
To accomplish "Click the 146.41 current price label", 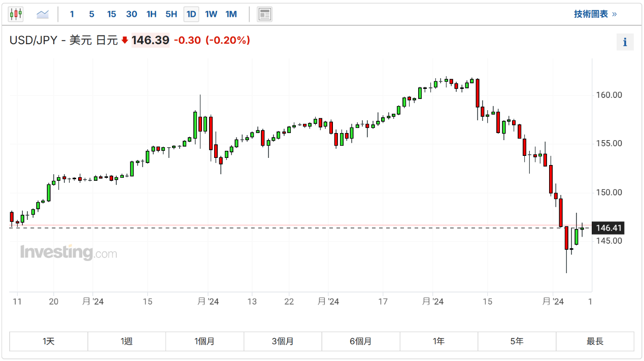I will [607, 228].
